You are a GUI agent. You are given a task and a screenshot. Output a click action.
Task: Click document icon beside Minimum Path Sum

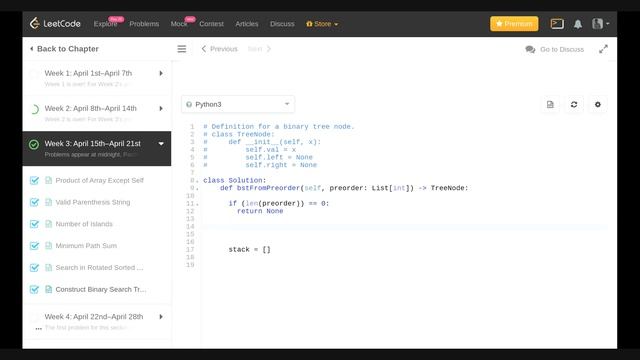coord(49,246)
